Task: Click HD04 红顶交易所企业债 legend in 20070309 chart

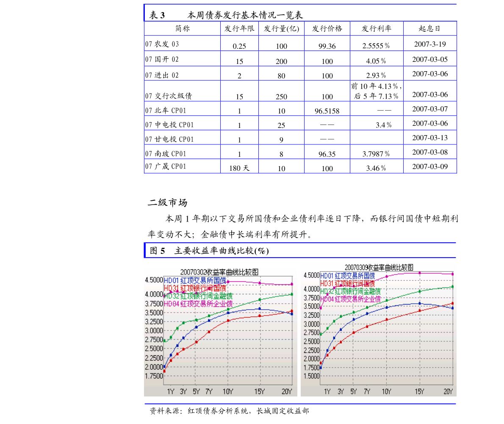Action: click(x=350, y=299)
